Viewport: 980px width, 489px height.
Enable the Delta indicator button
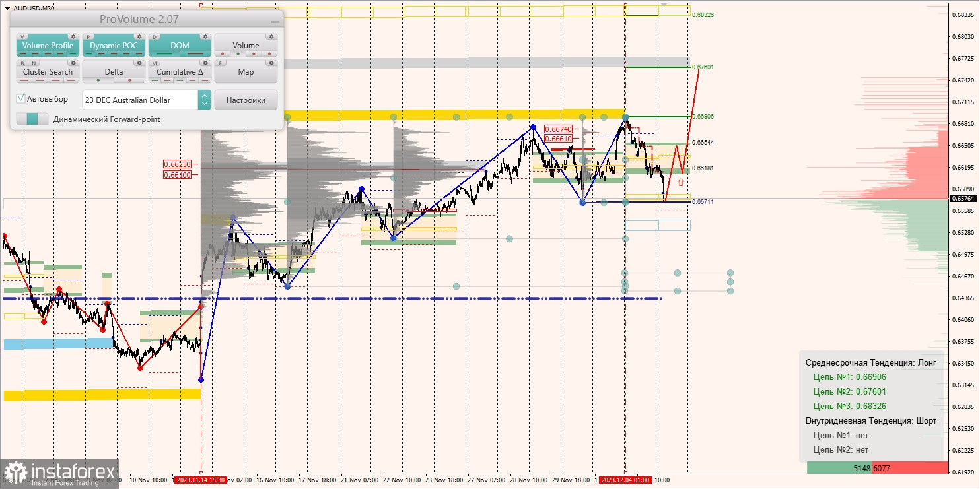point(114,72)
